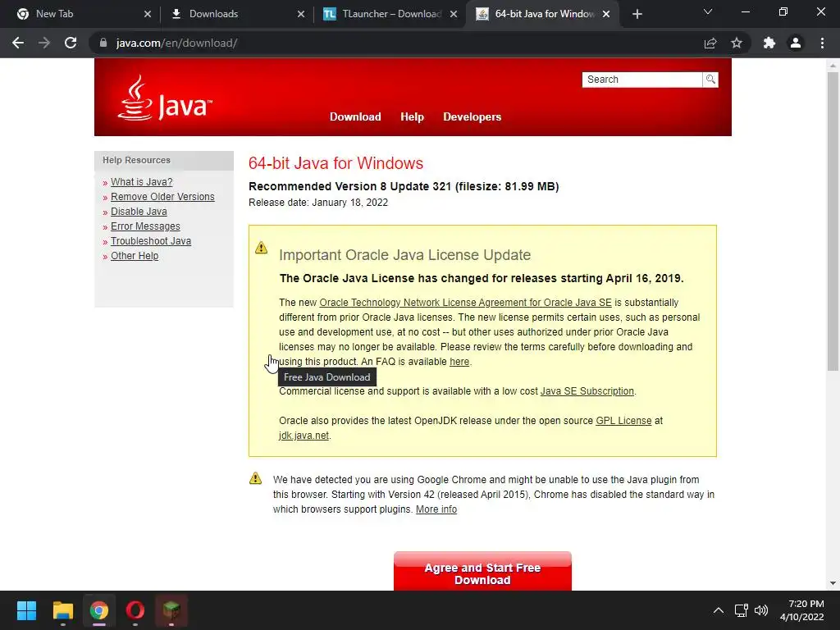Viewport: 840px width, 630px height.
Task: Click the Java logo in the header
Action: tap(165, 98)
